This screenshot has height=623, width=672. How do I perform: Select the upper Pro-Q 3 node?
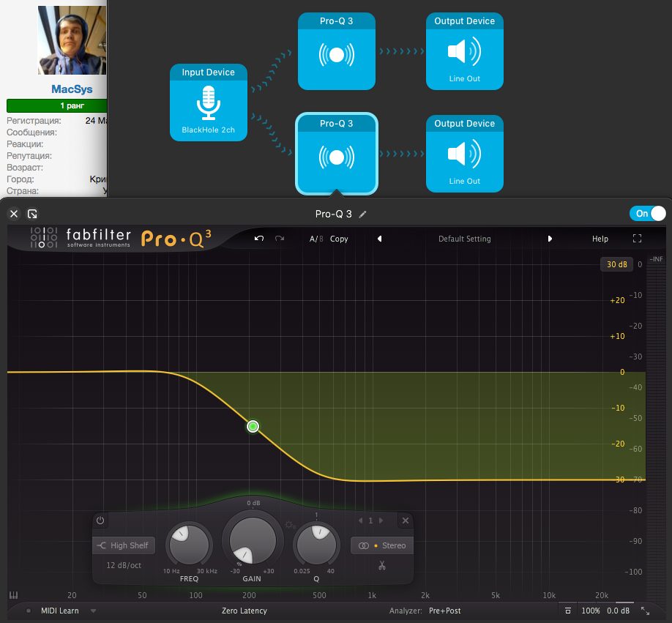pos(337,51)
